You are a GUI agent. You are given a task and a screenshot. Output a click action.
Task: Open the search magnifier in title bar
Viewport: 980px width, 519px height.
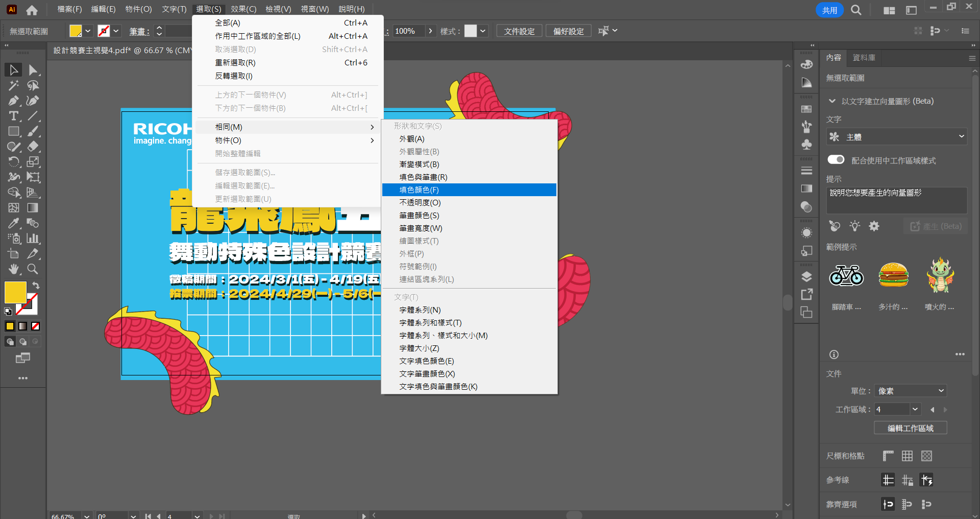pos(856,10)
